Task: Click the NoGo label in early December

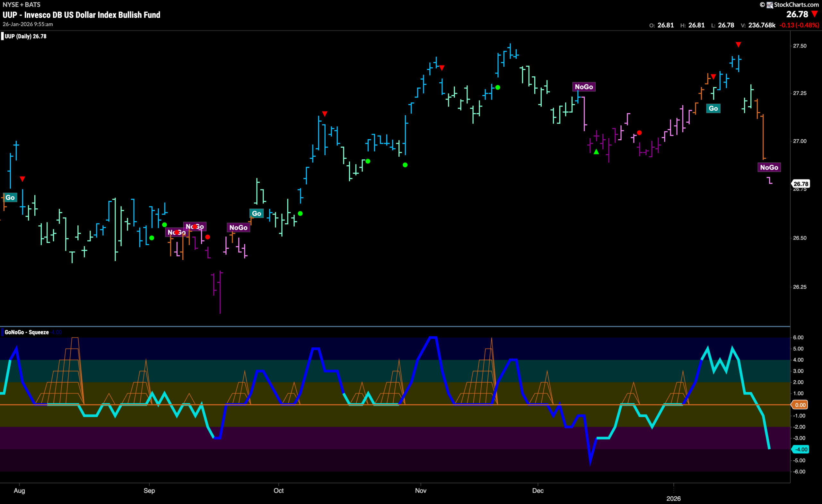Action: [584, 87]
